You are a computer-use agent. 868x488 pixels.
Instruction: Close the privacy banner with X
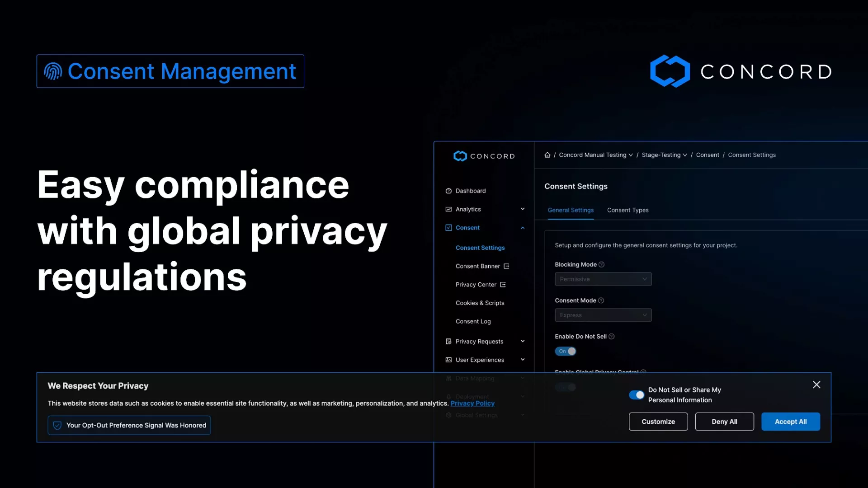pos(816,385)
